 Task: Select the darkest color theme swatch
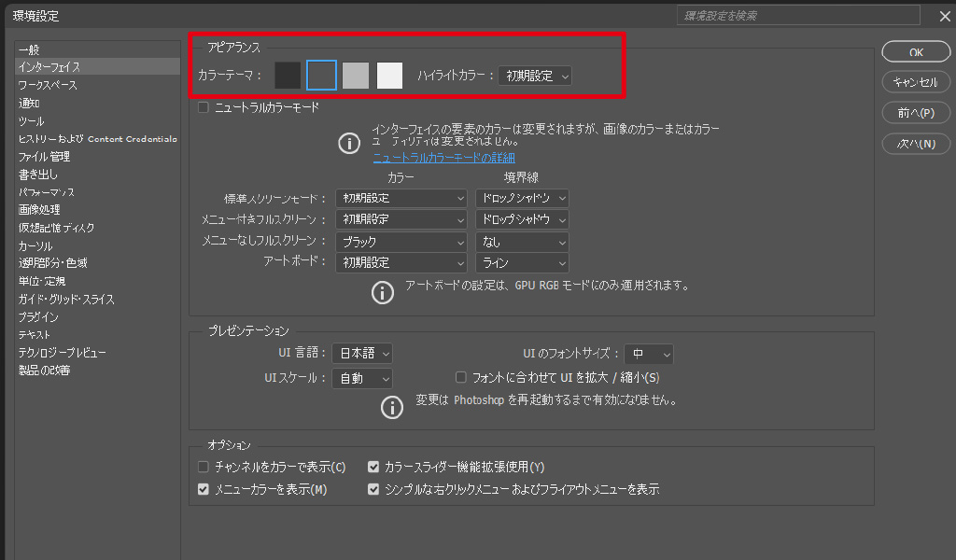click(x=288, y=76)
